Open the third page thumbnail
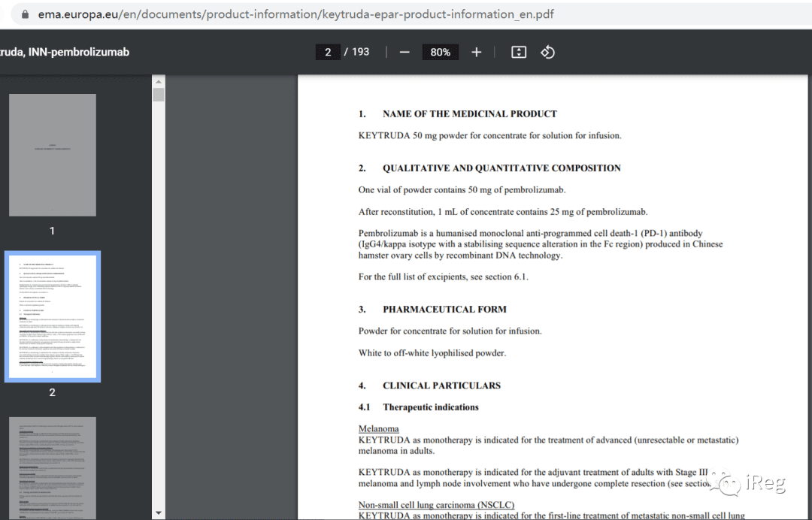The height and width of the screenshot is (520, 812). click(53, 468)
